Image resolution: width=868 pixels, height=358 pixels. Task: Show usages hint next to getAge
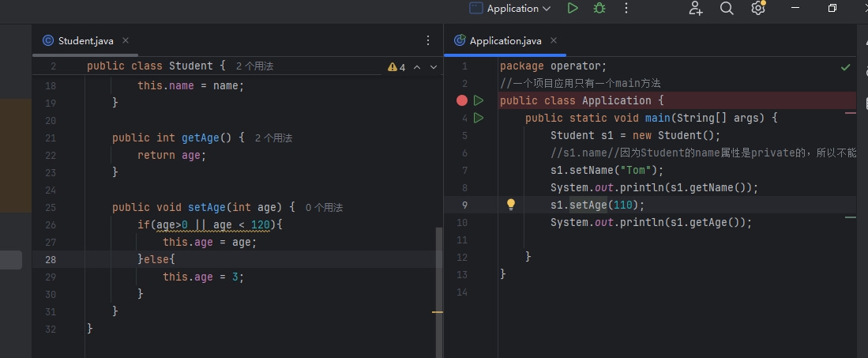[x=273, y=138]
